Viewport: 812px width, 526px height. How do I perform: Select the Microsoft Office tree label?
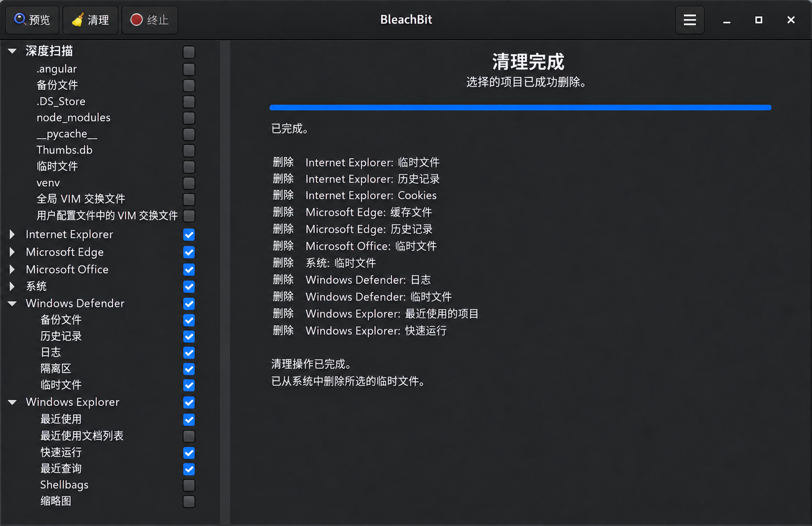tap(67, 269)
